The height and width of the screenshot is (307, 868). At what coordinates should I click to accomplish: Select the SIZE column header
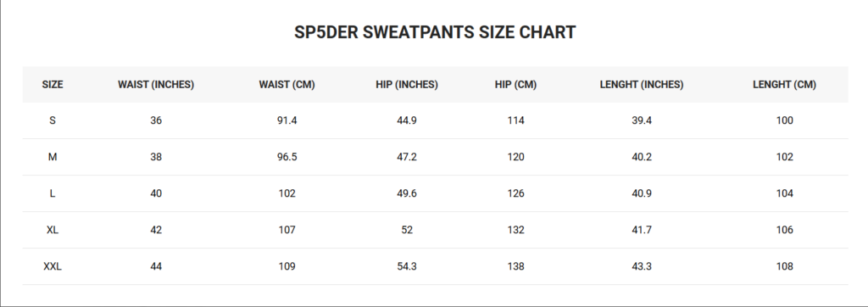53,85
